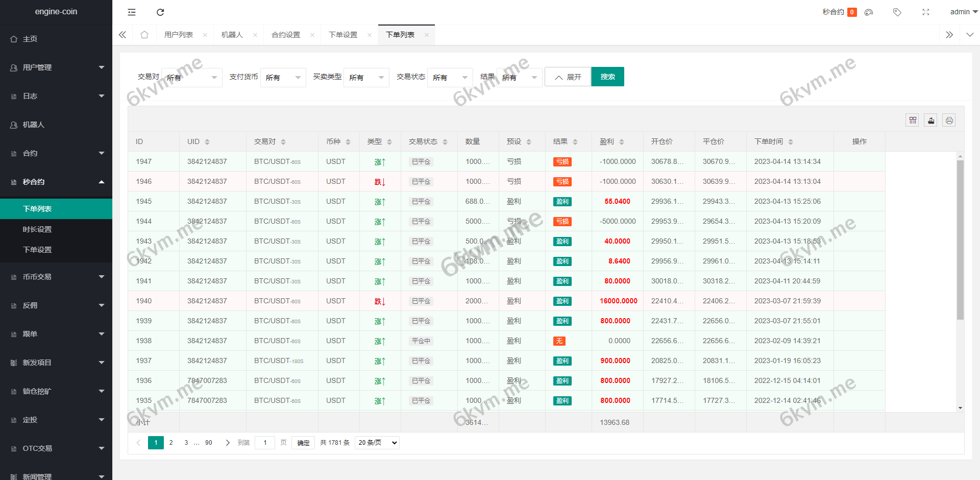The height and width of the screenshot is (480, 980).
Task: Click the 搜索 search button
Action: pos(607,77)
